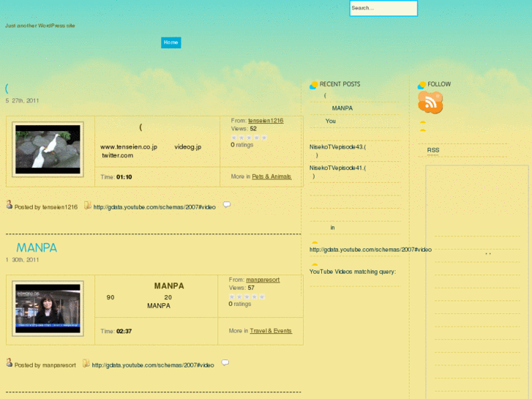Click the Follow widget heading
The height and width of the screenshot is (399, 532).
pyautogui.click(x=439, y=84)
